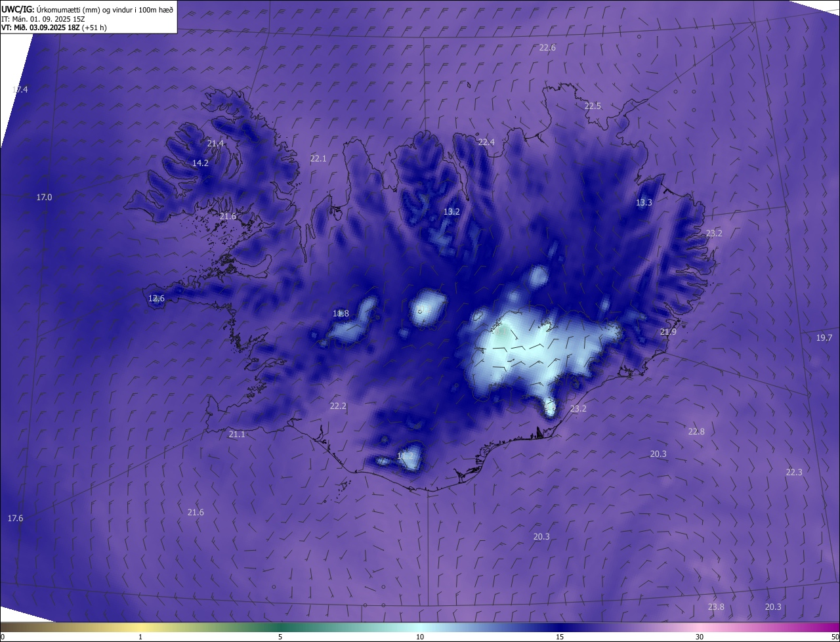
Task: Click the 22.4 value label
Action: (486, 142)
